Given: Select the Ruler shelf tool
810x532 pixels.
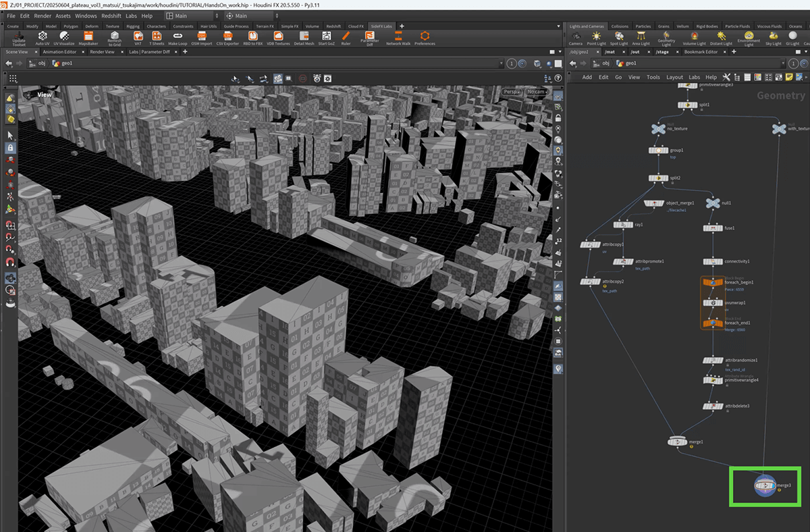Looking at the screenshot, I should 346,36.
